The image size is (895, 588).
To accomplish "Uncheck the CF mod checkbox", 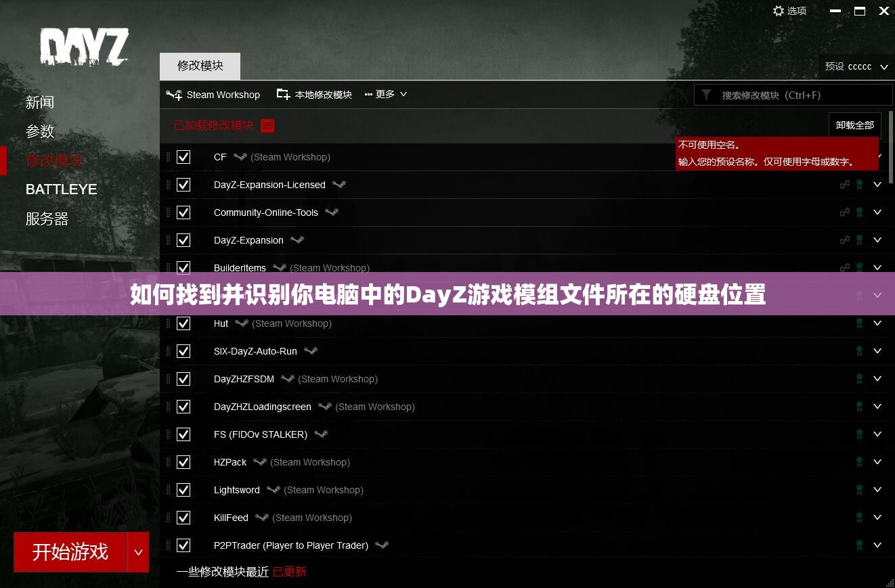I will [183, 157].
